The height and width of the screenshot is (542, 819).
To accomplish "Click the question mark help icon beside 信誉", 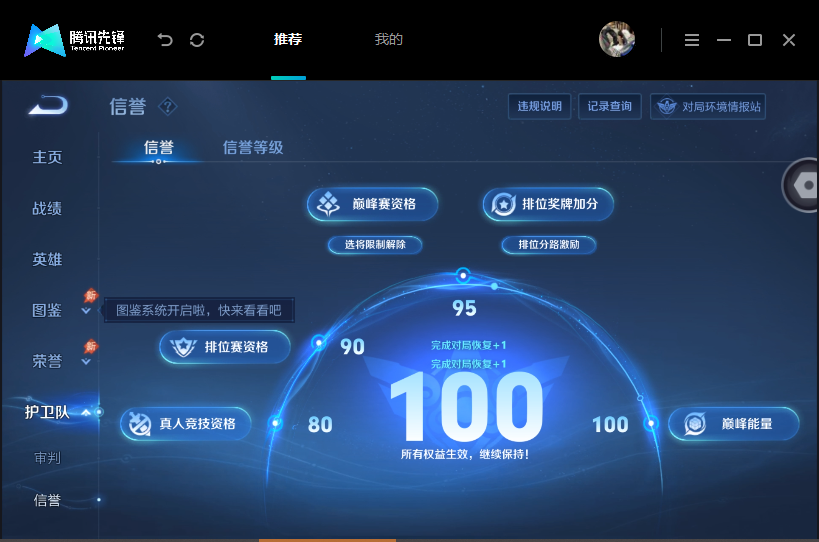I will pos(168,107).
